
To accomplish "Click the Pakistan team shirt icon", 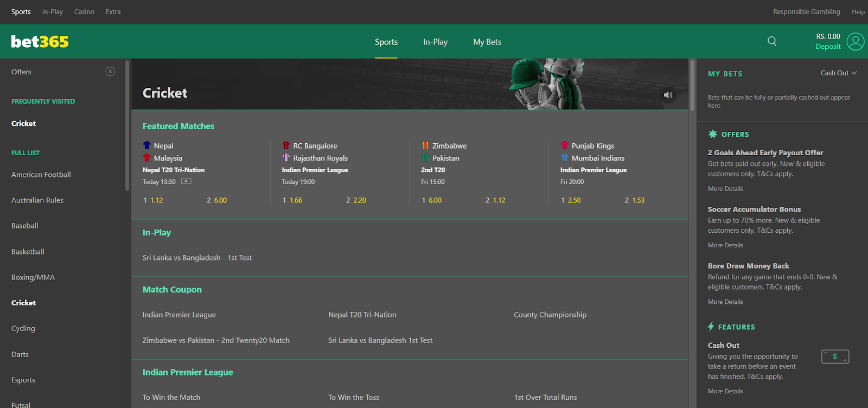I will point(425,158).
